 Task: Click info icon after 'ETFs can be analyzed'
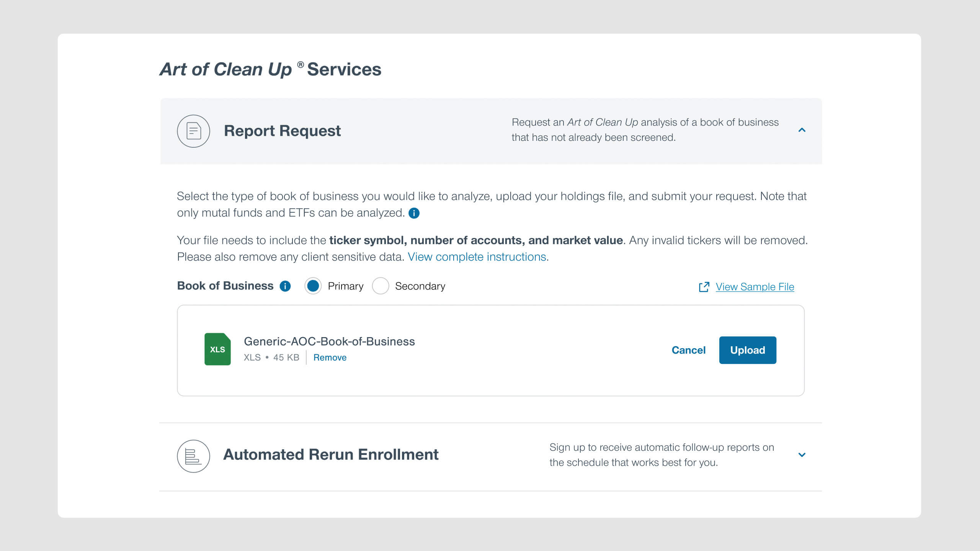414,213
